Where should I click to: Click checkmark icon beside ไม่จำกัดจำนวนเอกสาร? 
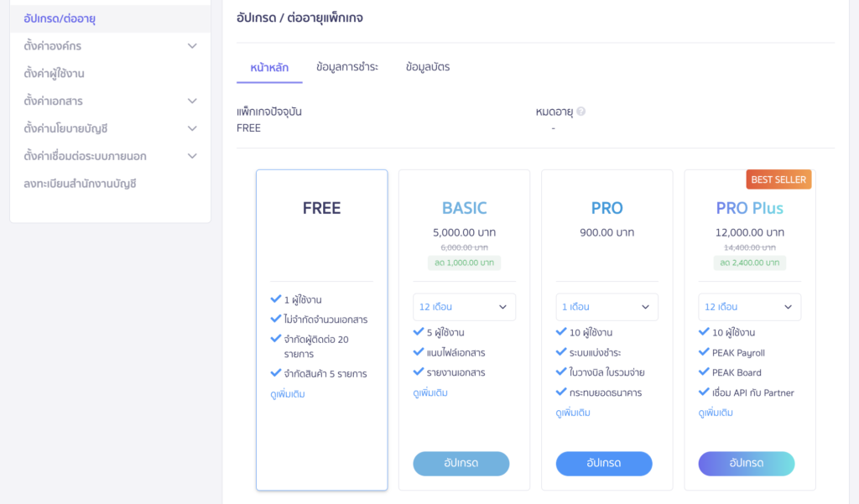276,319
